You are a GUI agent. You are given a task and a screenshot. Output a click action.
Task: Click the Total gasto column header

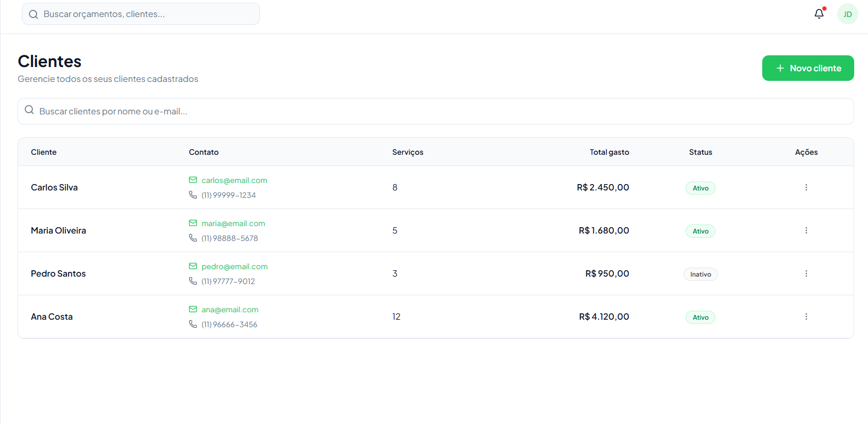(x=609, y=152)
